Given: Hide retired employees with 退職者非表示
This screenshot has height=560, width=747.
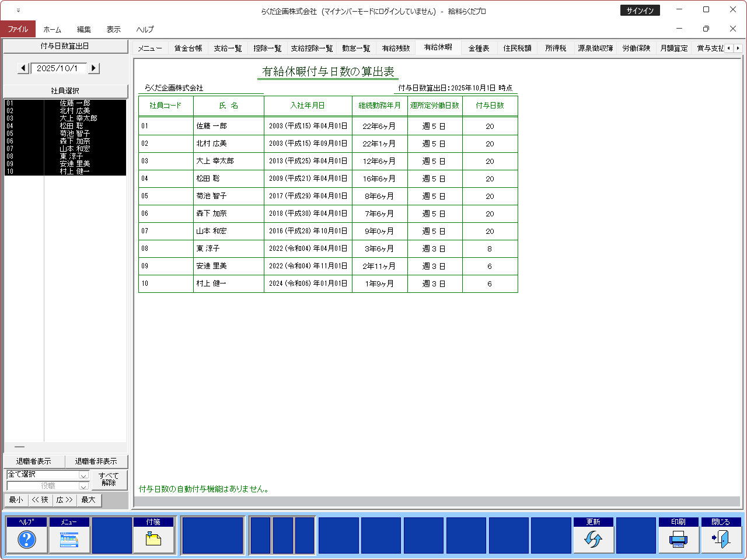Looking at the screenshot, I should coord(96,461).
